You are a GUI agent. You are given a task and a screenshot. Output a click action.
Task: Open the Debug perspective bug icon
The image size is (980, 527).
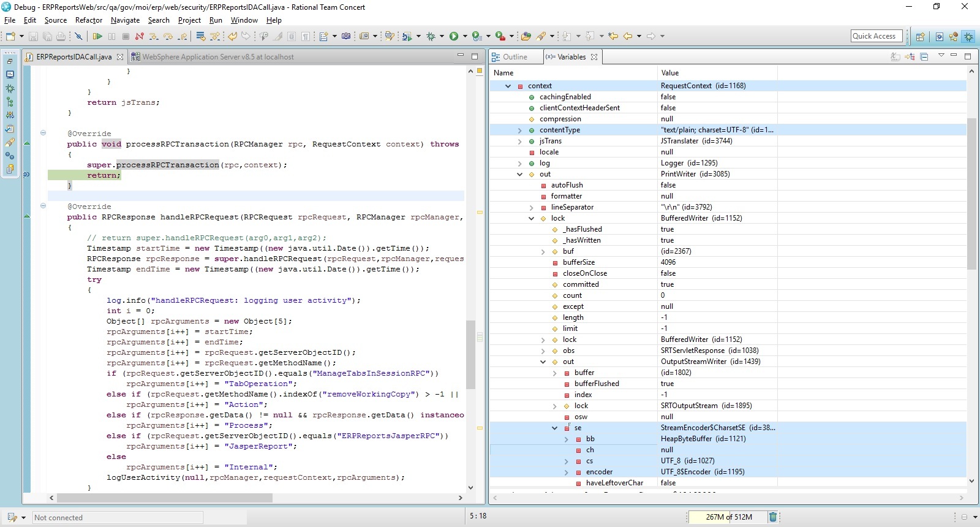tap(968, 37)
